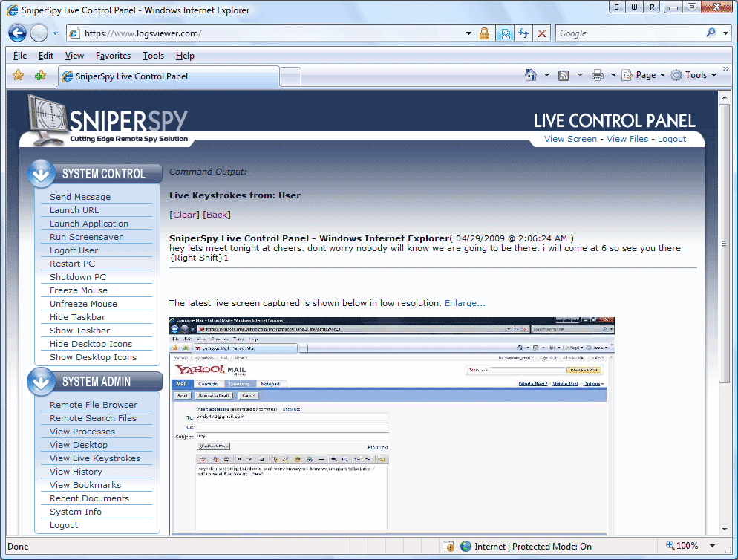This screenshot has height=560, width=738.
Task: Open the Page dropdown menu
Action: [x=643, y=75]
